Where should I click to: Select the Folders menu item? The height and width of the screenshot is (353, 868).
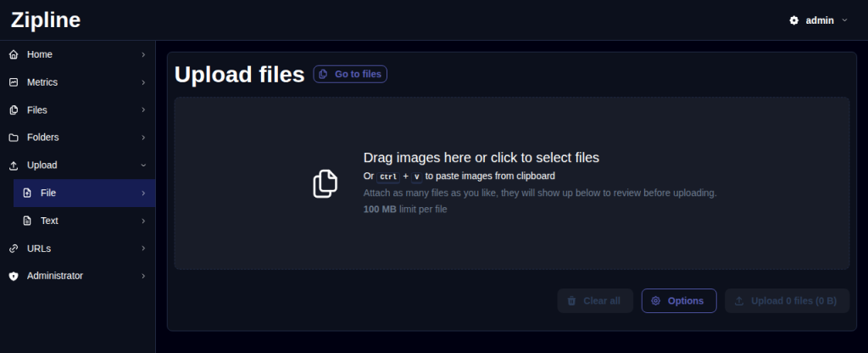click(x=77, y=137)
